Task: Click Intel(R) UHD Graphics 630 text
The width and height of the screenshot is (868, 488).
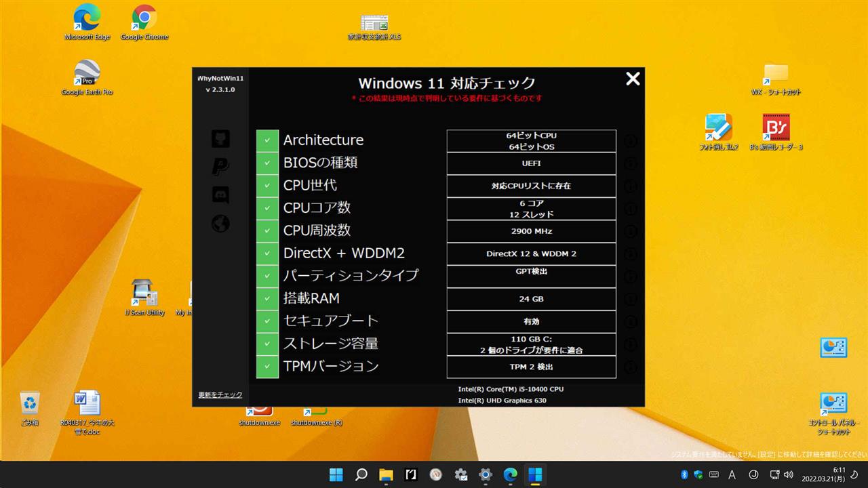Action: pyautogui.click(x=502, y=400)
